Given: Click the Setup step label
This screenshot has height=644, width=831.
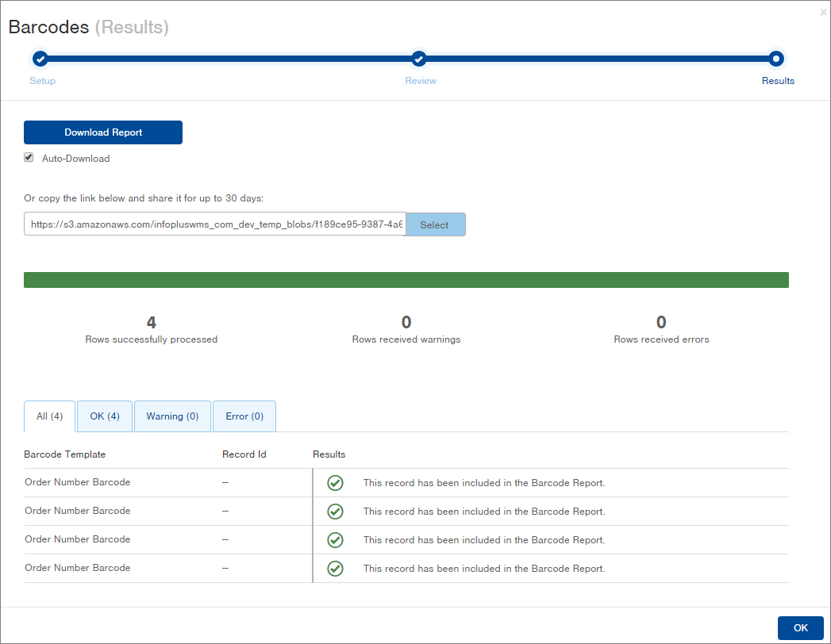Looking at the screenshot, I should 43,81.
